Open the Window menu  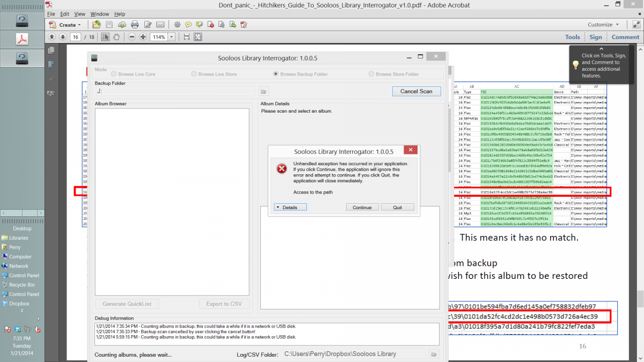[x=99, y=14]
